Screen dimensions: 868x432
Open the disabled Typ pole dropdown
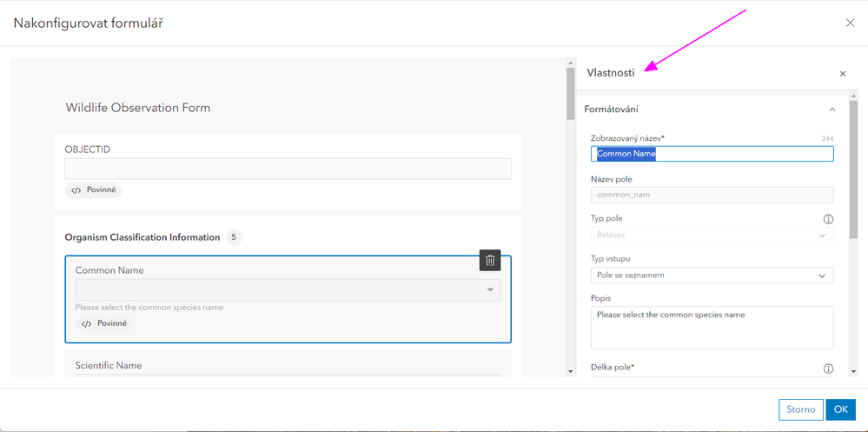(712, 236)
